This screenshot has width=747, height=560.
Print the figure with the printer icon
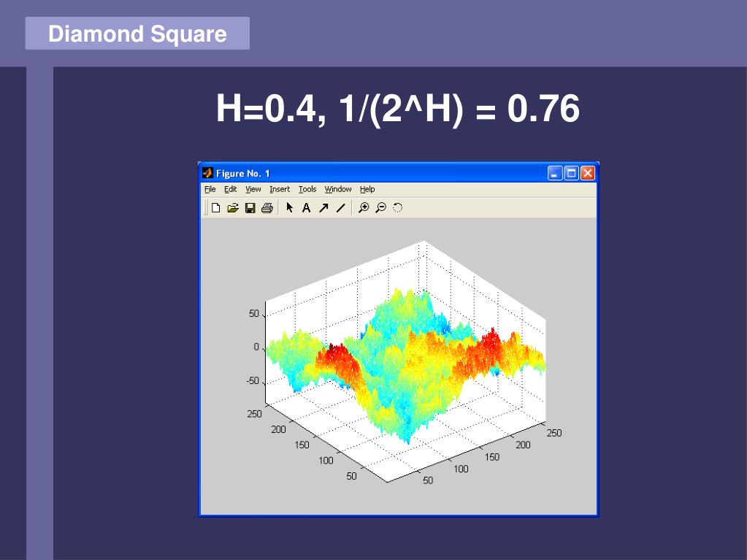[267, 207]
